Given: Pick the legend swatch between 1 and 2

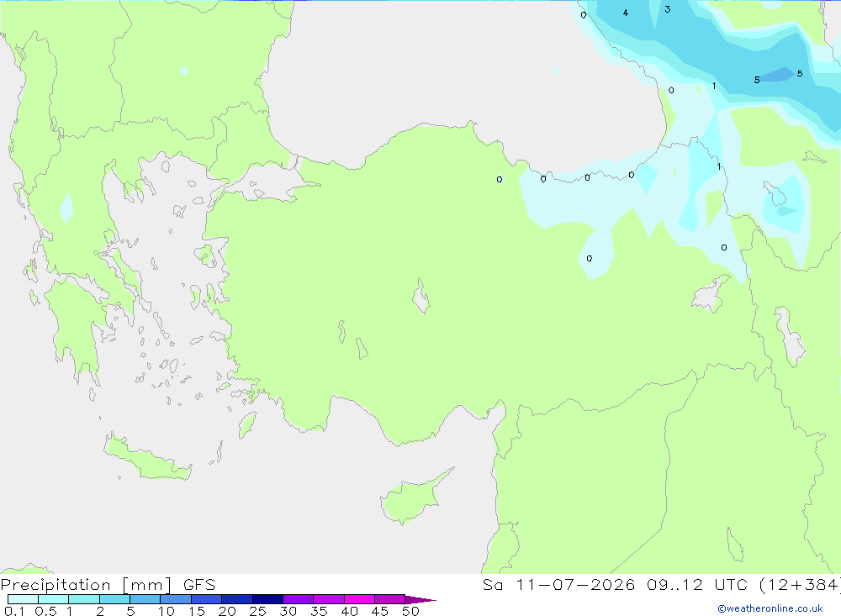Looking at the screenshot, I should [84, 599].
